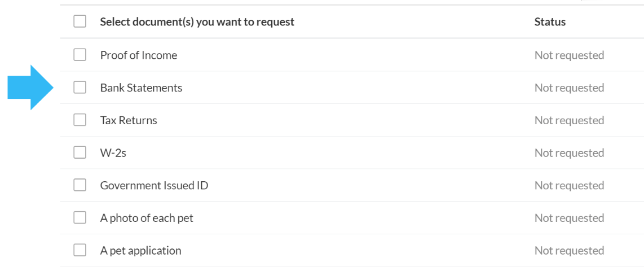Click the W-2s row label
The height and width of the screenshot is (275, 644).
tap(112, 153)
